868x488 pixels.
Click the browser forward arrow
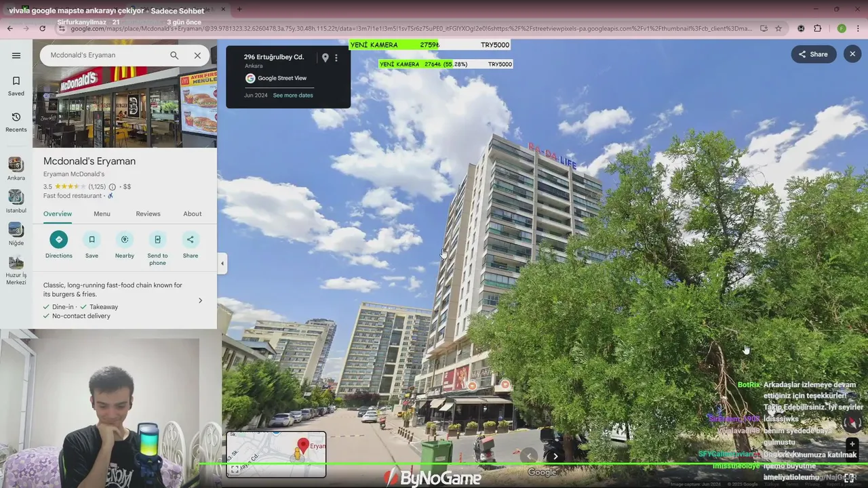(x=26, y=28)
